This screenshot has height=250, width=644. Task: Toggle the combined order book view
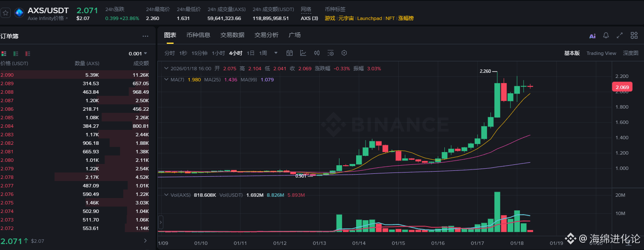click(x=4, y=53)
